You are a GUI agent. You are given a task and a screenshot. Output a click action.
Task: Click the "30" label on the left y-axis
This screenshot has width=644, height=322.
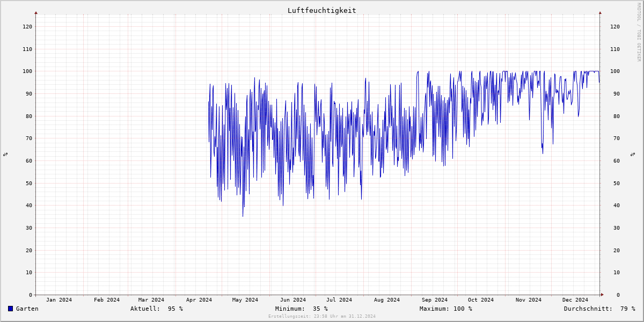pyautogui.click(x=29, y=228)
